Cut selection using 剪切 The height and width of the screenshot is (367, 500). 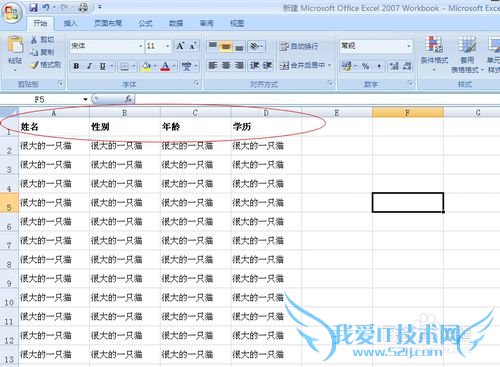pyautogui.click(x=42, y=40)
